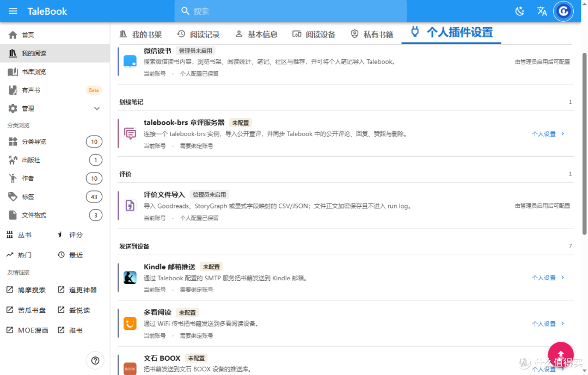The image size is (588, 375).
Task: Open 作者 author list
Action: click(x=55, y=178)
